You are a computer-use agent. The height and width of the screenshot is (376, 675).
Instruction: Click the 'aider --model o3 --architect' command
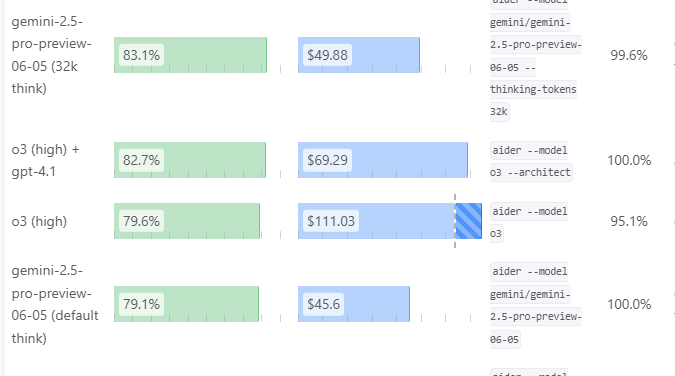tap(531, 161)
